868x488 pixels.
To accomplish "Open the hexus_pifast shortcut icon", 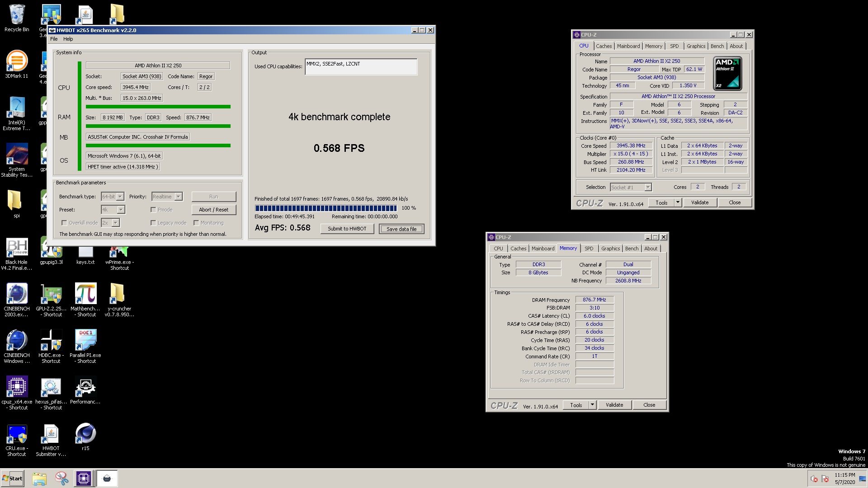I will (x=51, y=393).
